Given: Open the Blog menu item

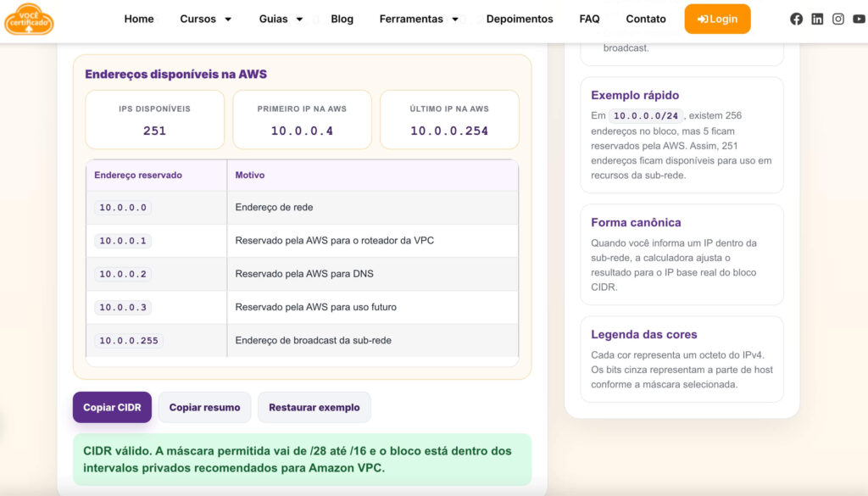Looking at the screenshot, I should click(342, 19).
